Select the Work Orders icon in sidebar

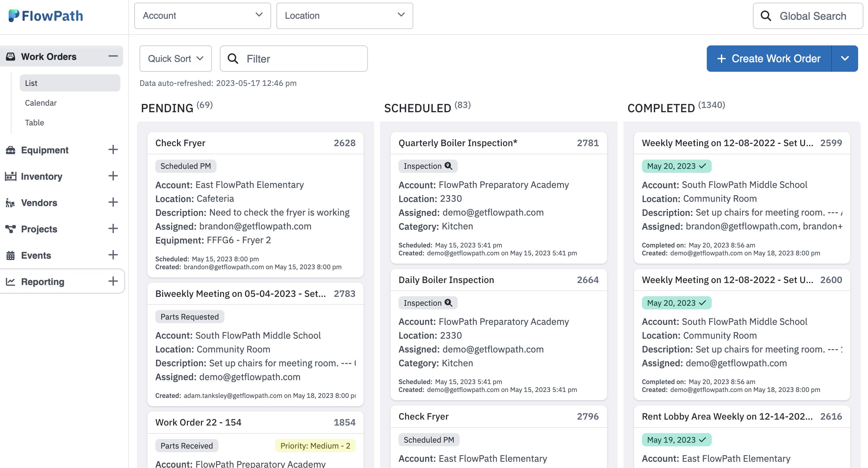[11, 56]
